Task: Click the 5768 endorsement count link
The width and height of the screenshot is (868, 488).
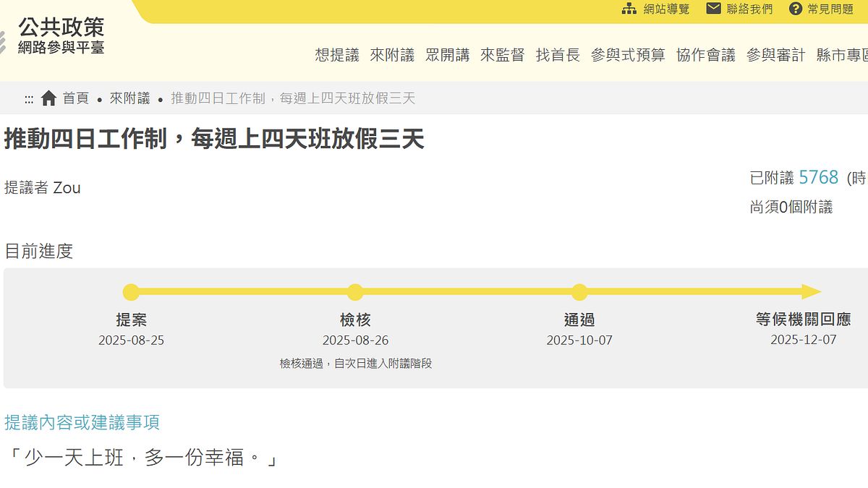Action: click(818, 176)
